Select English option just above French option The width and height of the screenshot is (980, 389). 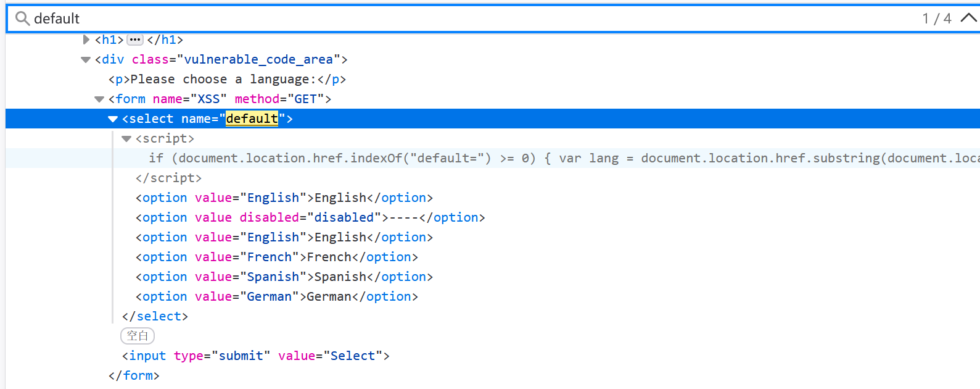tap(284, 237)
